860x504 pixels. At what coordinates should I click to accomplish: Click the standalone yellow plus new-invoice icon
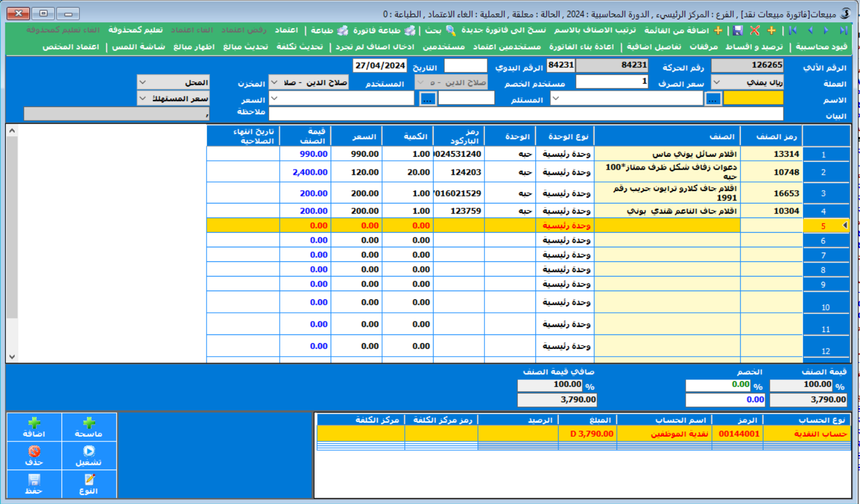(772, 30)
